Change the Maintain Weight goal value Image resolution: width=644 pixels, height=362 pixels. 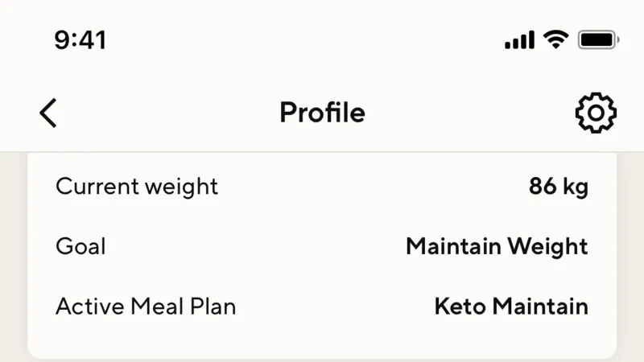coord(497,247)
